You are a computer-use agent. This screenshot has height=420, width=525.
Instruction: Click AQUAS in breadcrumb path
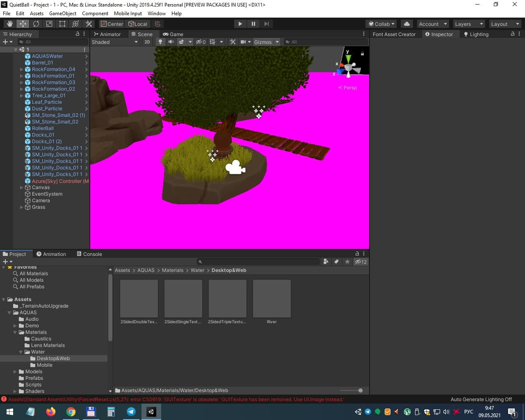click(x=146, y=270)
